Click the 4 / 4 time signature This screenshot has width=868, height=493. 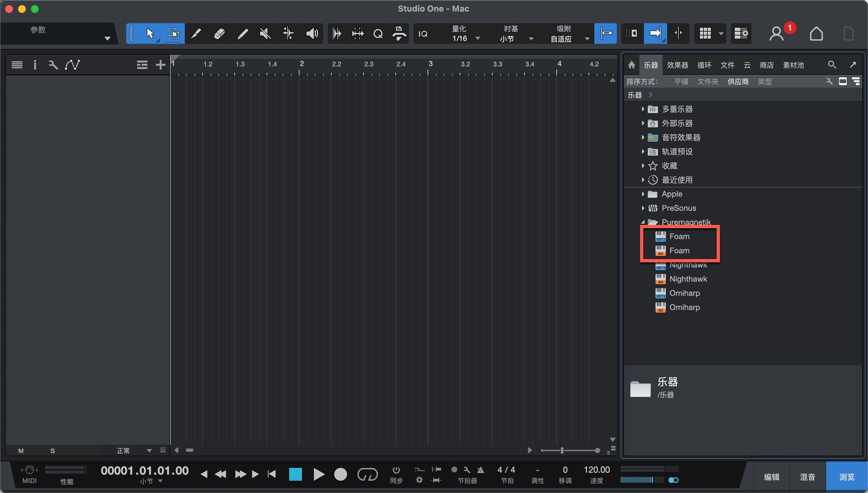506,469
